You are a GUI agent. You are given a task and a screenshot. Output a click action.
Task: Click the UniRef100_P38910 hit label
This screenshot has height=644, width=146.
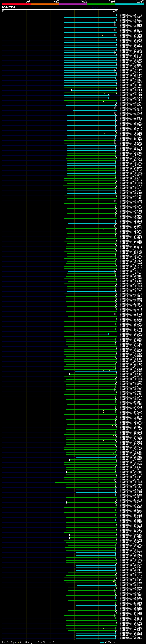click(131, 600)
